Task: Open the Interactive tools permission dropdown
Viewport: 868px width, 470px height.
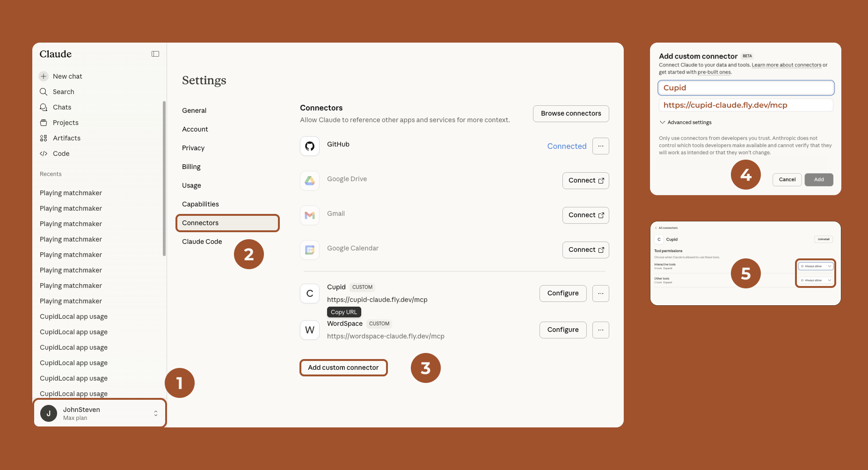Action: [816, 266]
